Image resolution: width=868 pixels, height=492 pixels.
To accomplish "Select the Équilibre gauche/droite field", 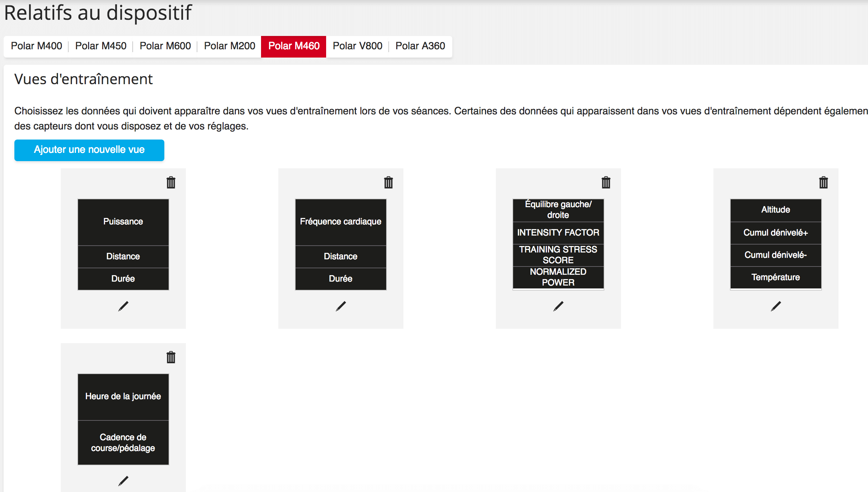I will tap(558, 210).
